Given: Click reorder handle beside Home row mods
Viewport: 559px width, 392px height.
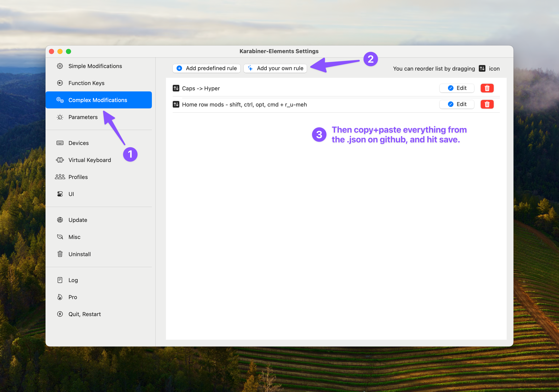Looking at the screenshot, I should 176,104.
